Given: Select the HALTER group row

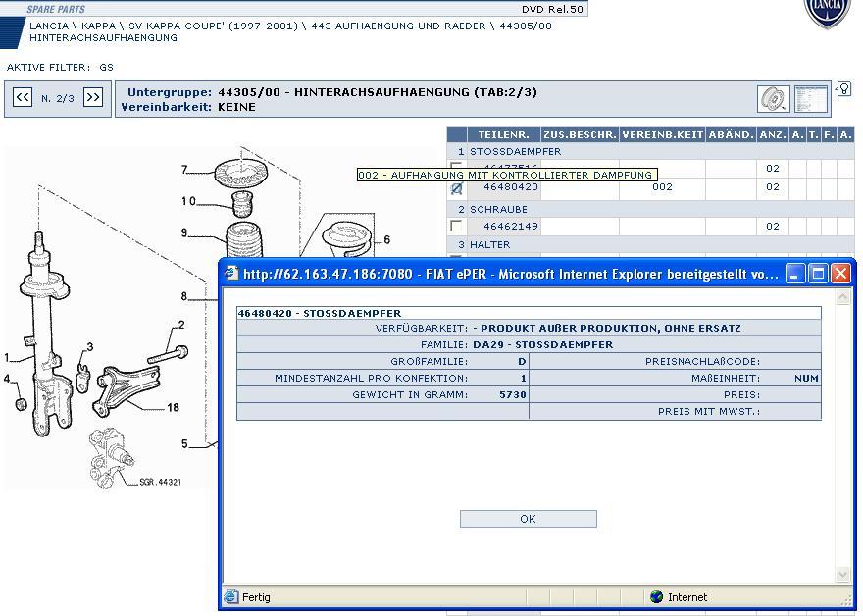Looking at the screenshot, I should 650,244.
